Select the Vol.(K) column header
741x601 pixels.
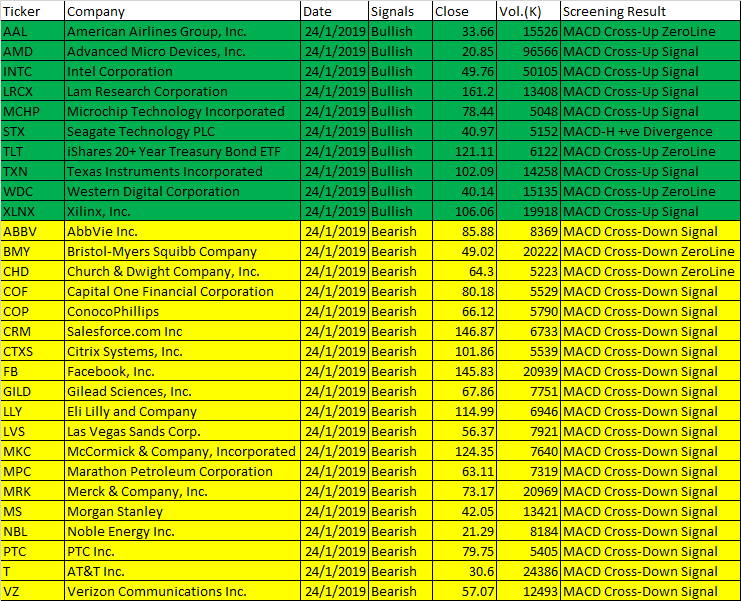(x=528, y=11)
